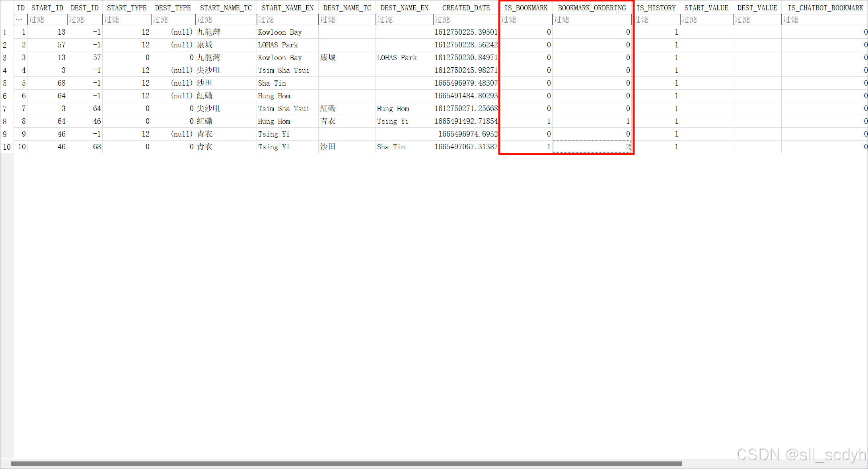Click the IS_CHATBOT_BOOKMARK column header

825,8
